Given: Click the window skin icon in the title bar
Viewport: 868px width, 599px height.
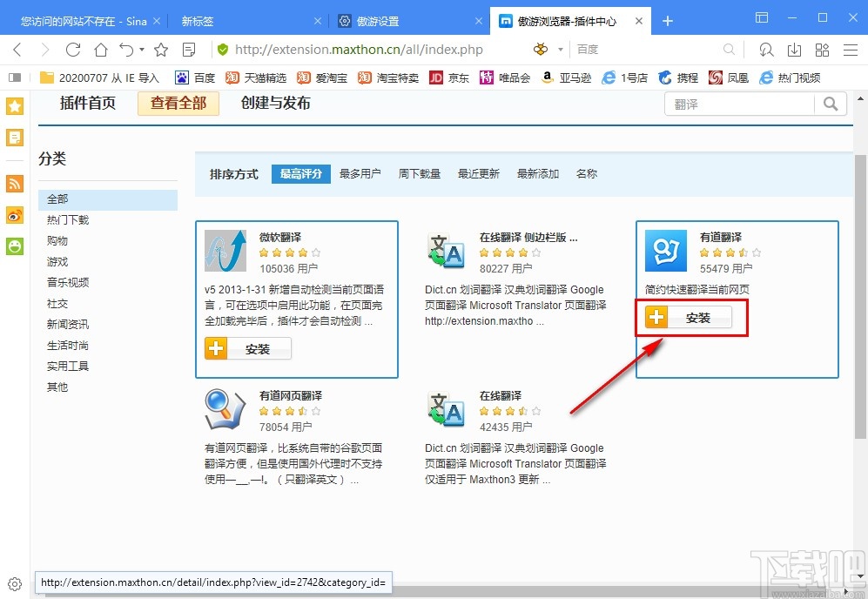Looking at the screenshot, I should point(762,17).
